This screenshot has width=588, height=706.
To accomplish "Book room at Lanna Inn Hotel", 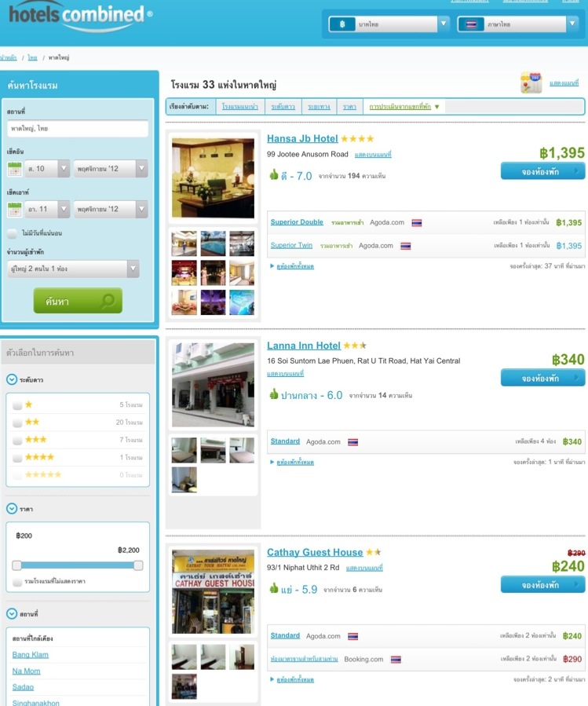I will coord(543,378).
